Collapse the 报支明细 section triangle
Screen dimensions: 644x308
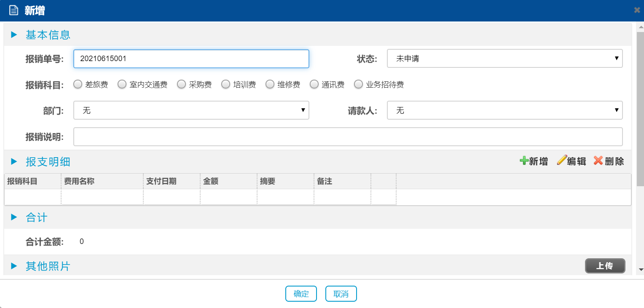(14, 161)
